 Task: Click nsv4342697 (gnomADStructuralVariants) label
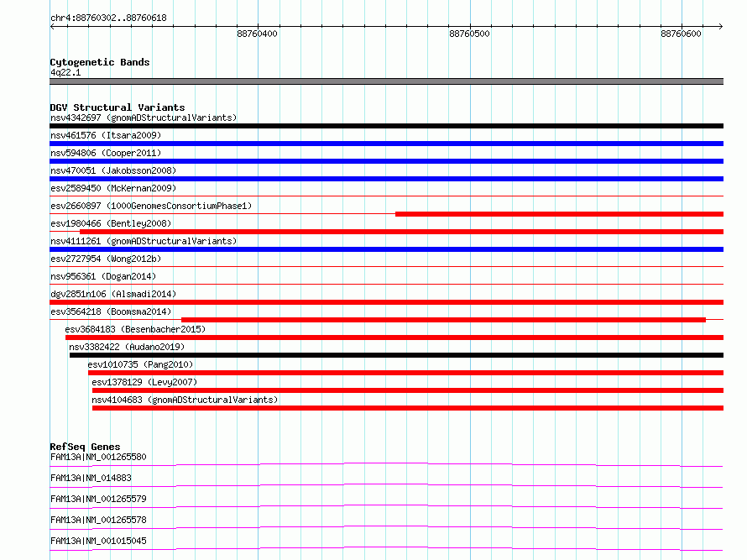[x=144, y=118]
